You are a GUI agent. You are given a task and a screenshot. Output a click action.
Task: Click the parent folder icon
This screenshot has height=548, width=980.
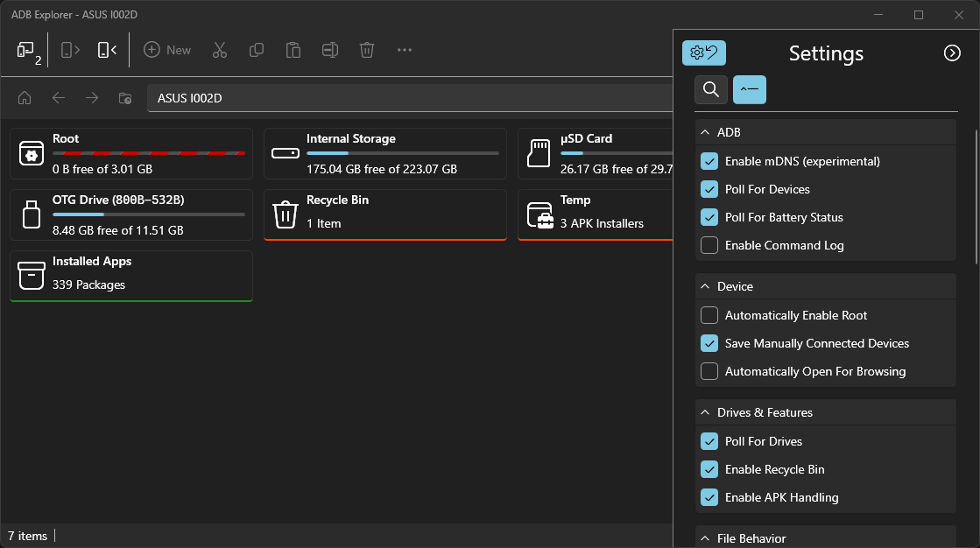125,98
